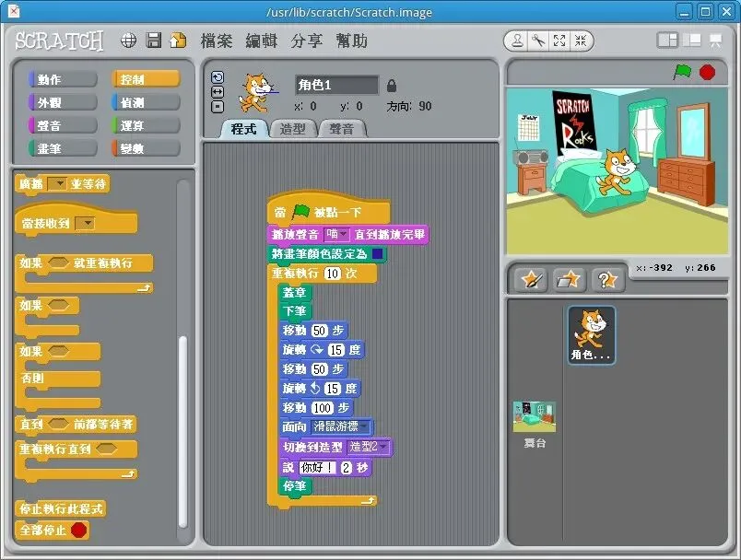Switch to the 聲音 tab

(342, 128)
